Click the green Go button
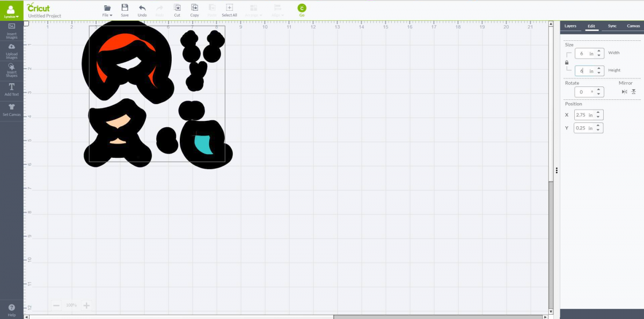This screenshot has width=644, height=319. pos(302,9)
